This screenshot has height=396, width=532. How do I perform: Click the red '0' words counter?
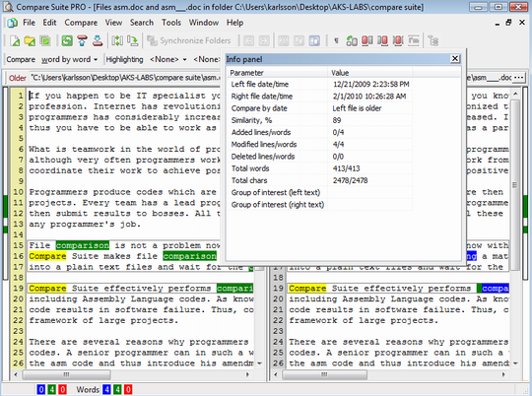(x=128, y=389)
